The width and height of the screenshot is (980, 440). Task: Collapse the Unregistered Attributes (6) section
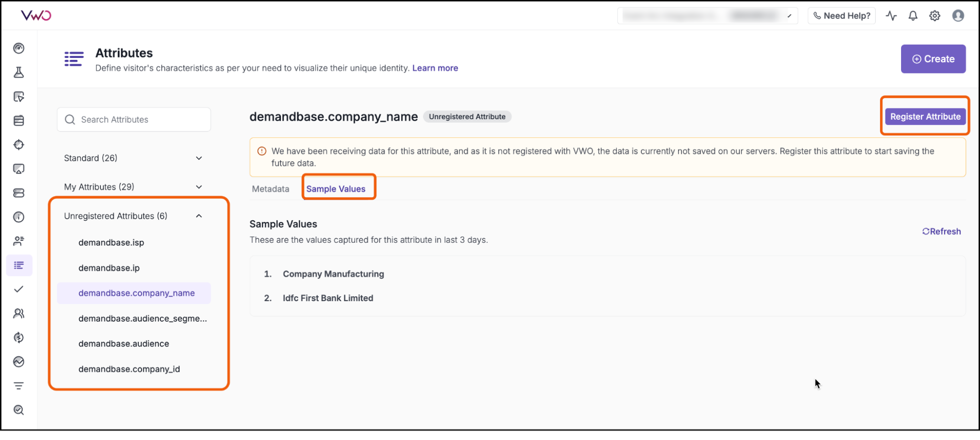click(x=133, y=216)
